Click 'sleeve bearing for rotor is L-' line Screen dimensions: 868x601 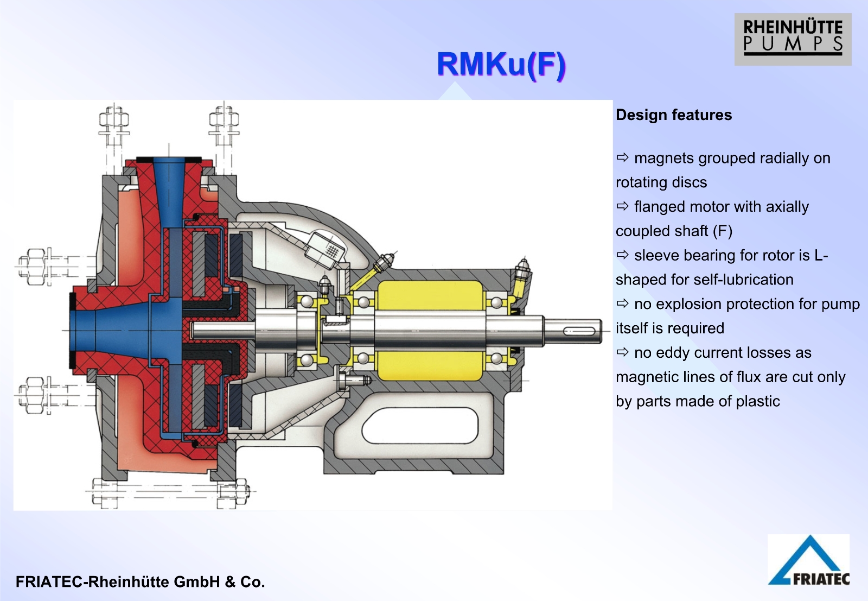(731, 255)
